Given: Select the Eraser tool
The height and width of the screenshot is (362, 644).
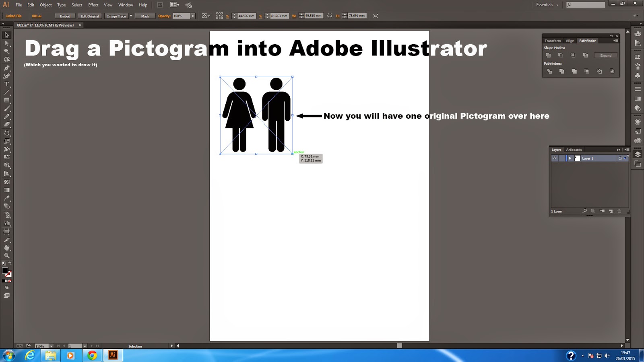Looking at the screenshot, I should pyautogui.click(x=7, y=125).
